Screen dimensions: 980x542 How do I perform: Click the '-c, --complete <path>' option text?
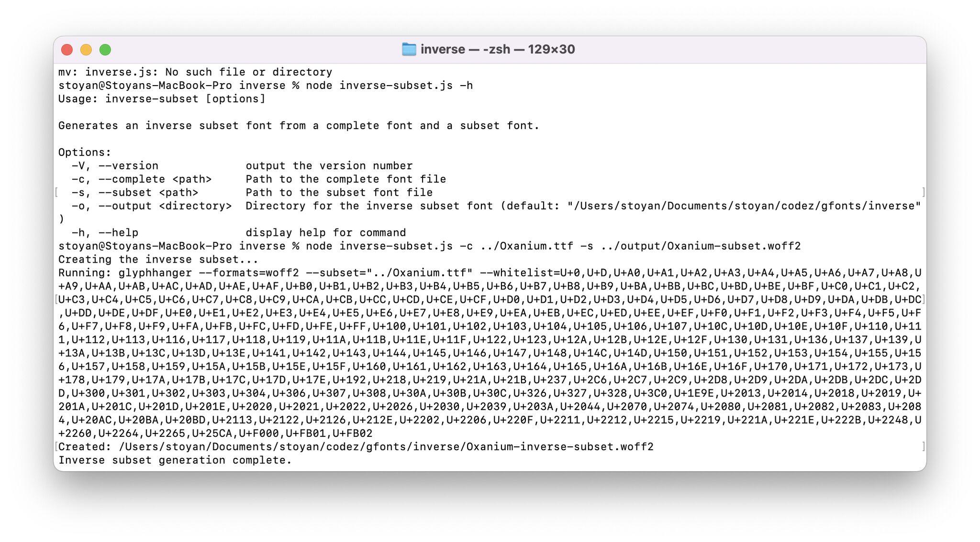click(x=142, y=179)
